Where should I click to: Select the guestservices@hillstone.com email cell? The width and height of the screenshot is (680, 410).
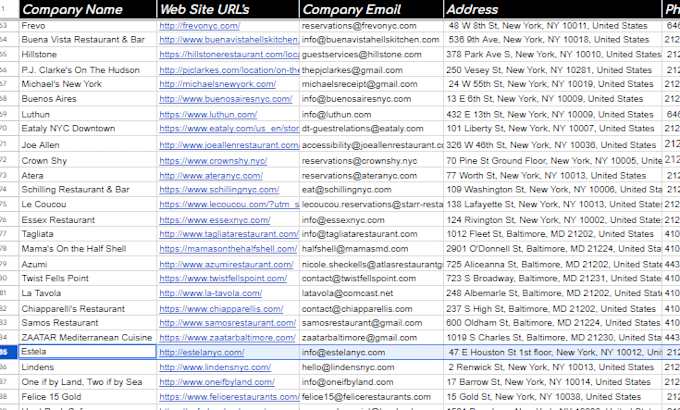click(x=371, y=55)
